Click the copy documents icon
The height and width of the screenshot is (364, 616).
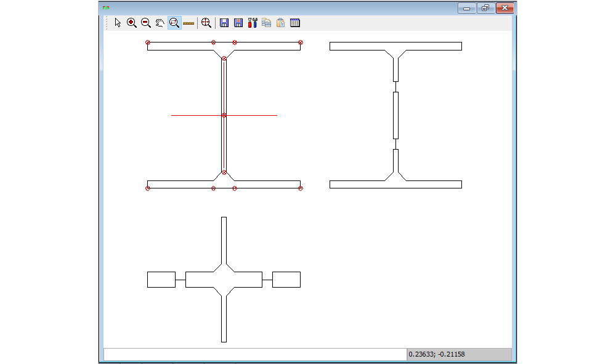click(266, 23)
